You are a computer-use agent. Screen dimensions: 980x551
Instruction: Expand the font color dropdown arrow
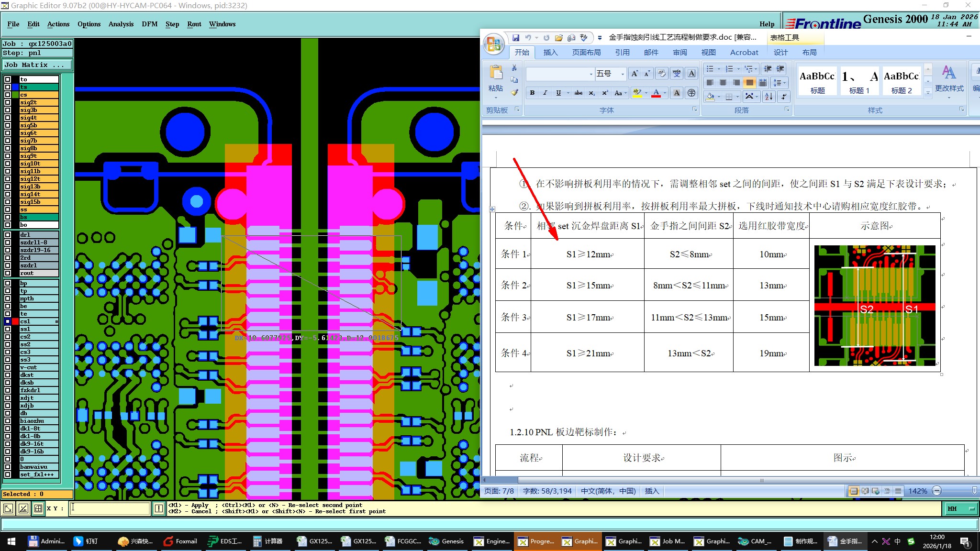pos(665,93)
